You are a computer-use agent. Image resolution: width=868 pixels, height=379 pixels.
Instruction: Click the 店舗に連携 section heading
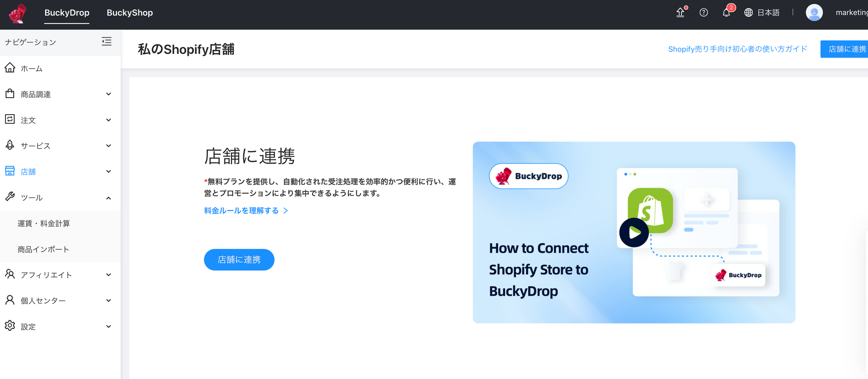250,156
